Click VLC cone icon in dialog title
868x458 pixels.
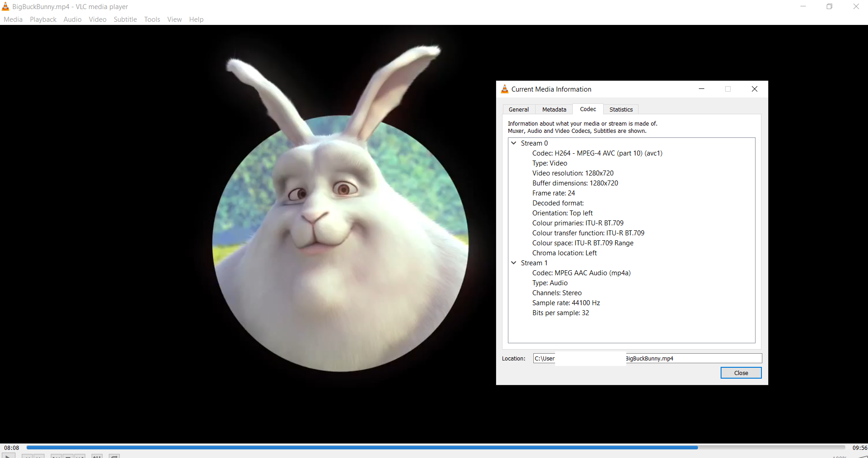pyautogui.click(x=505, y=89)
